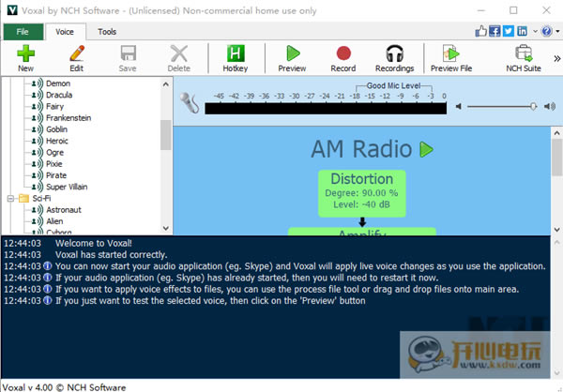The height and width of the screenshot is (392, 563).
Task: Switch to the Tools tab
Action: [x=107, y=32]
